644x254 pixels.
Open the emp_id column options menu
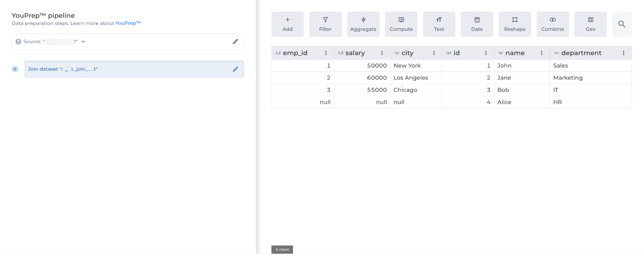point(326,53)
